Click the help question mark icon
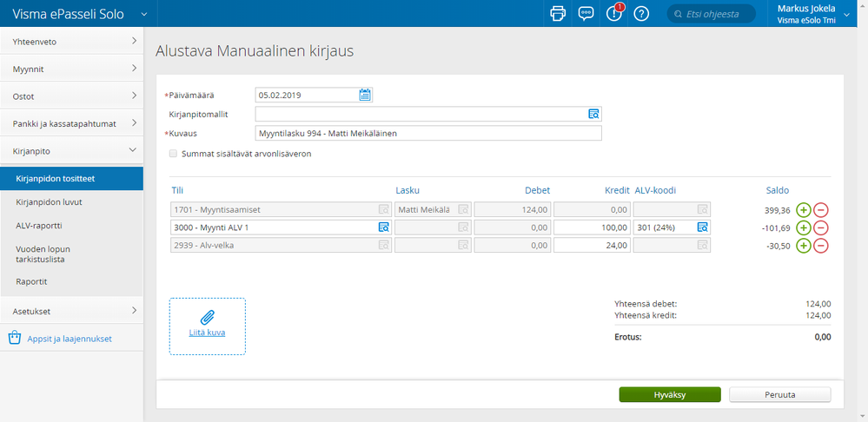The width and height of the screenshot is (868, 422). [x=642, y=14]
